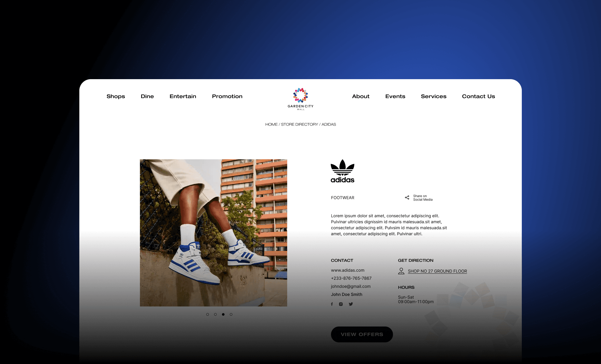Select the first carousel dot

point(208,315)
